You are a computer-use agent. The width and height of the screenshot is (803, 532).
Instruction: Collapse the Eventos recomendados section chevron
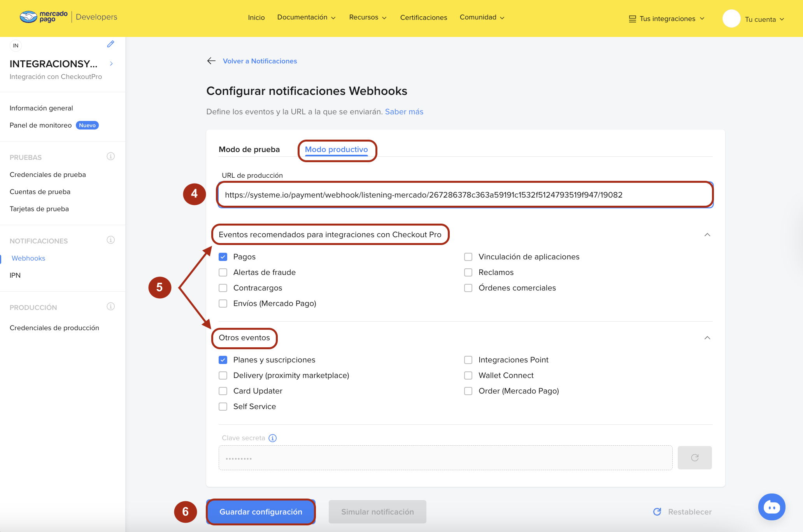click(707, 235)
